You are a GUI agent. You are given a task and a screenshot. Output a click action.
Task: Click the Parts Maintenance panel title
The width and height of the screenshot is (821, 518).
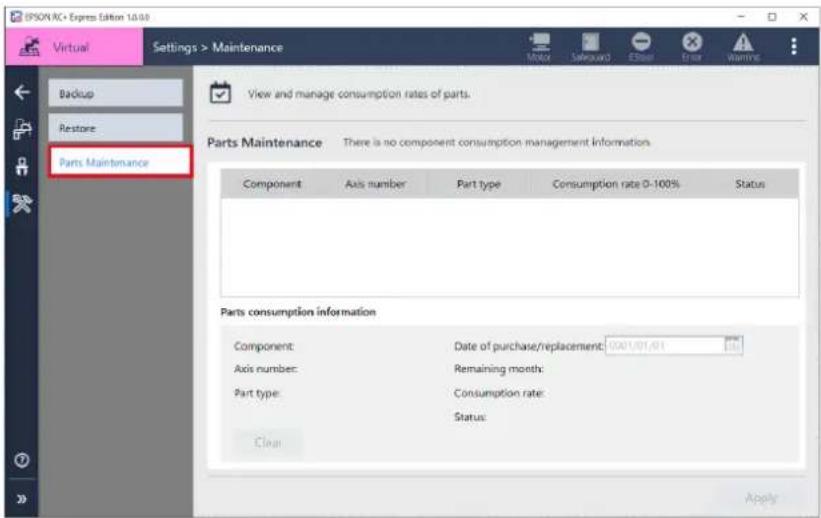point(264,142)
